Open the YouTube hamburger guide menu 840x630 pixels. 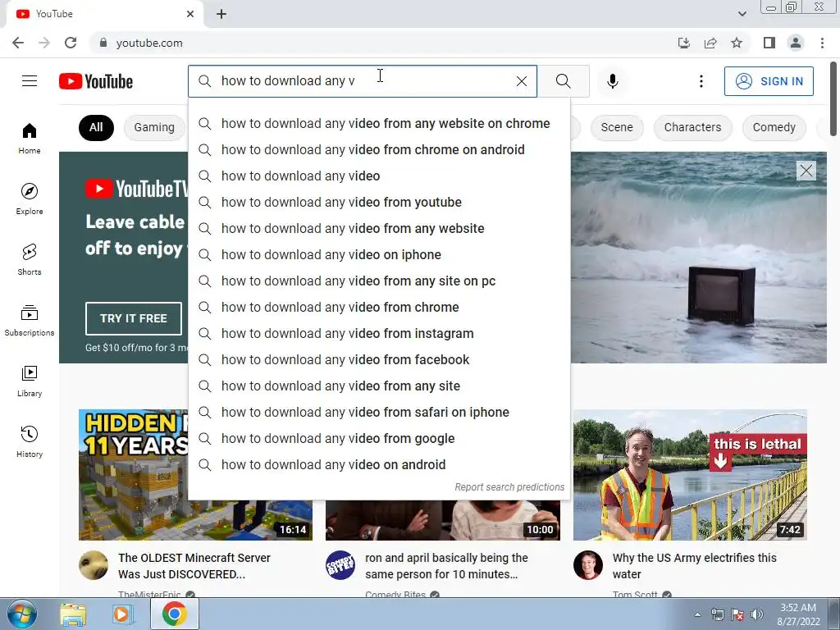(x=30, y=81)
